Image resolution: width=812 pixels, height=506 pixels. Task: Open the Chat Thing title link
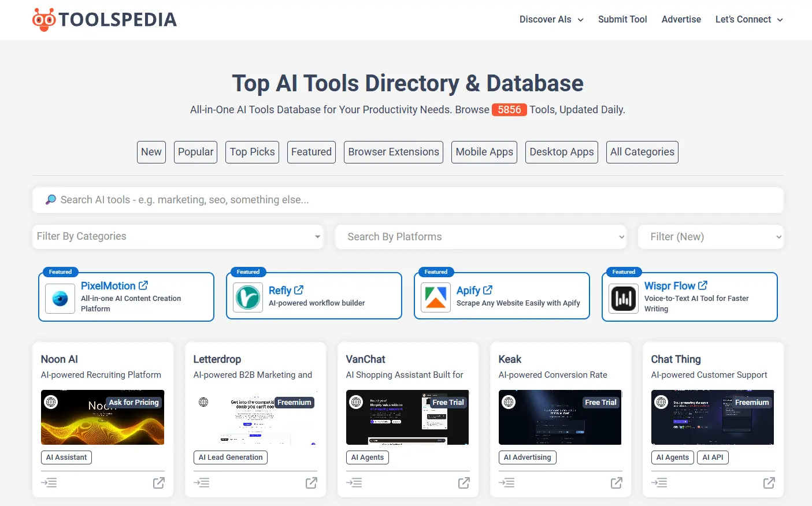(x=676, y=359)
